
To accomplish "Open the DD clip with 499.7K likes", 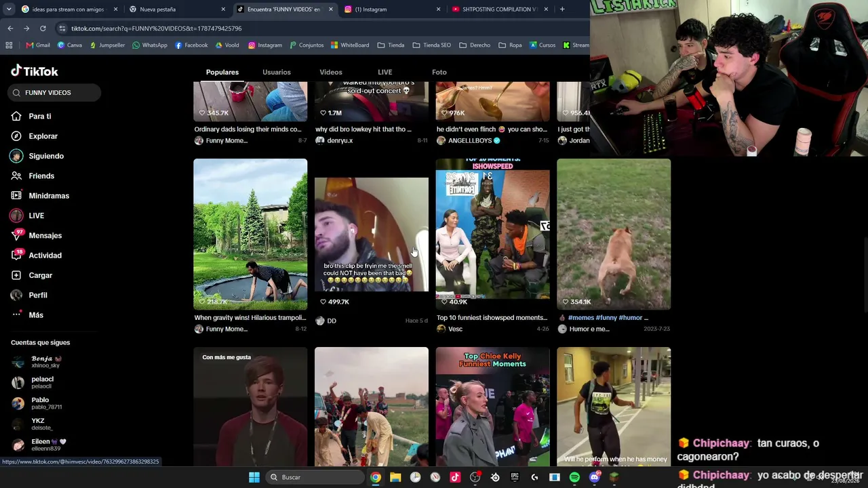I will coord(372,235).
